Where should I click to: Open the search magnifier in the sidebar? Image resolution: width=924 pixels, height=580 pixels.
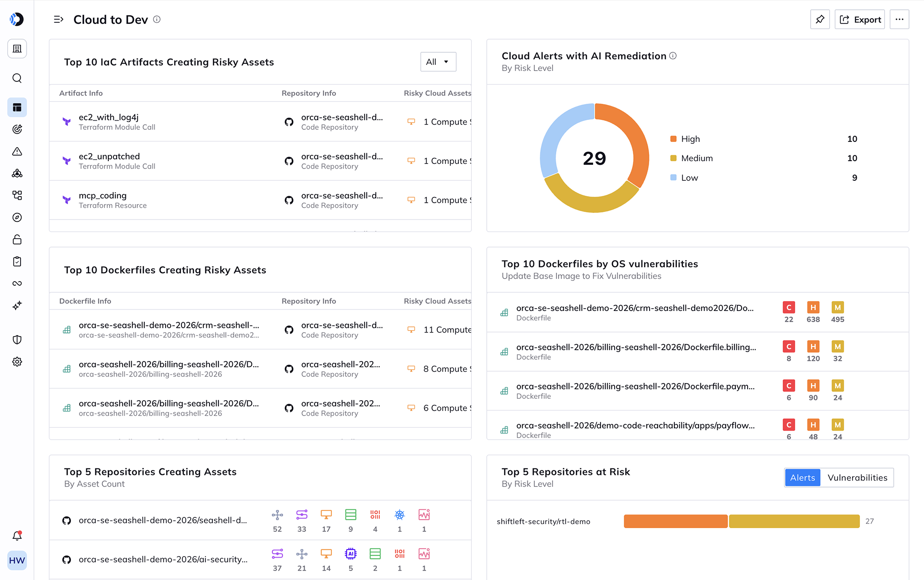point(17,78)
